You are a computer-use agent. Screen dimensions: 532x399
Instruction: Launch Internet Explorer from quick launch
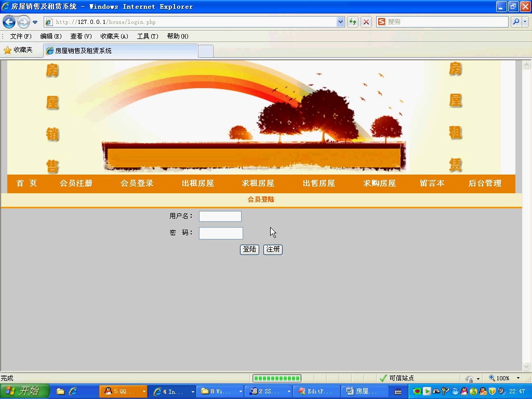click(73, 392)
